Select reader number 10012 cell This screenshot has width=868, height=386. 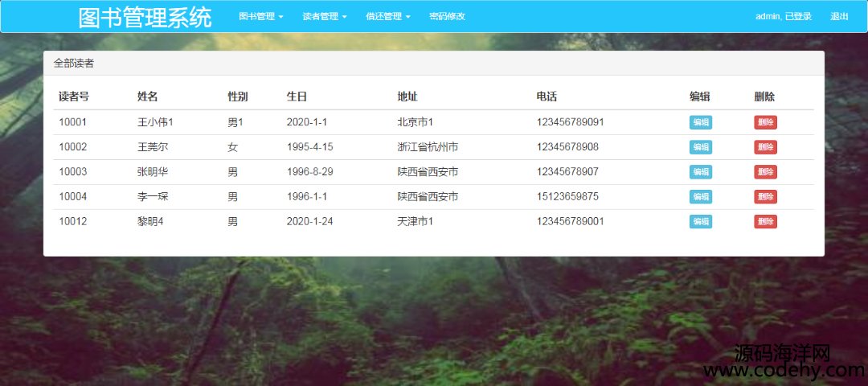tap(72, 221)
